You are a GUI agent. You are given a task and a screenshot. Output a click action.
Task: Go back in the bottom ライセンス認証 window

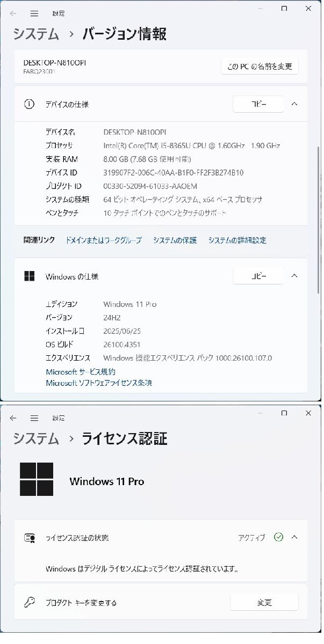13,418
